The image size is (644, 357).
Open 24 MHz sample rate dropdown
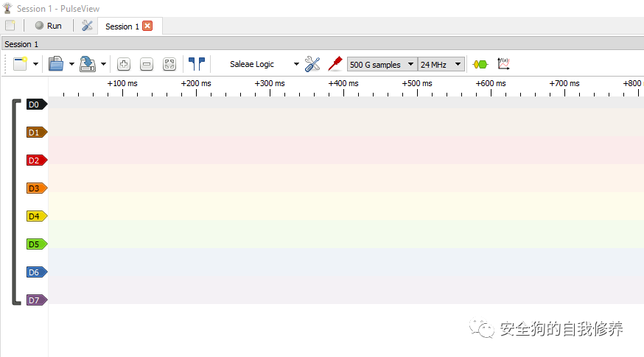pyautogui.click(x=441, y=65)
